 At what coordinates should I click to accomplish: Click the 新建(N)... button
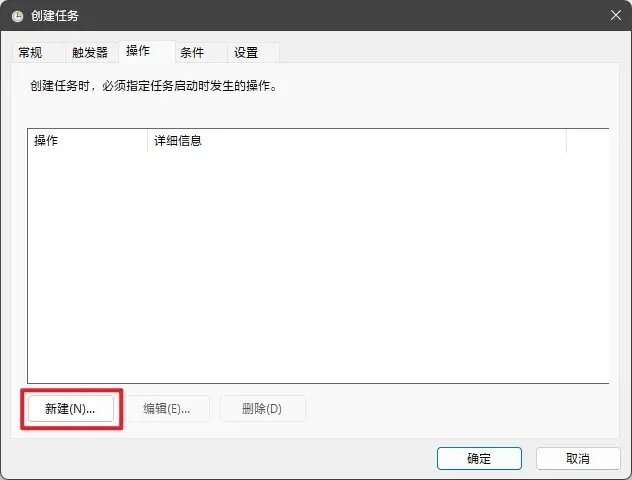click(x=71, y=409)
